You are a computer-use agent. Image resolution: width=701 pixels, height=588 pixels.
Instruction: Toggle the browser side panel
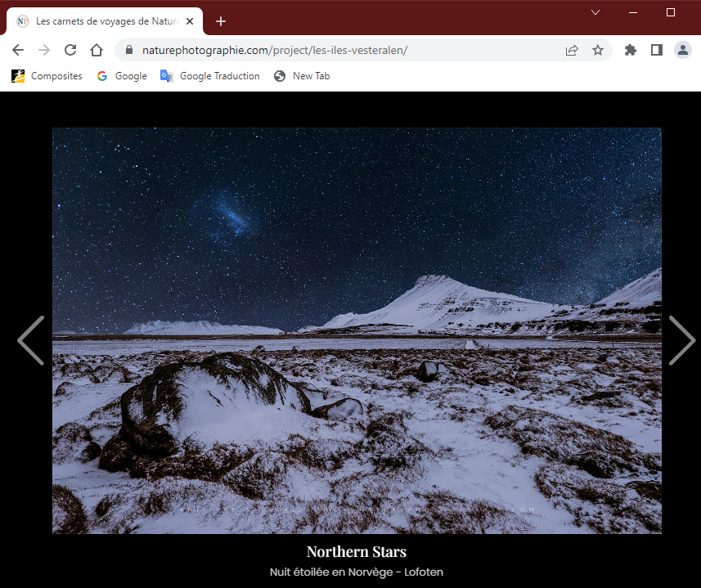[657, 50]
